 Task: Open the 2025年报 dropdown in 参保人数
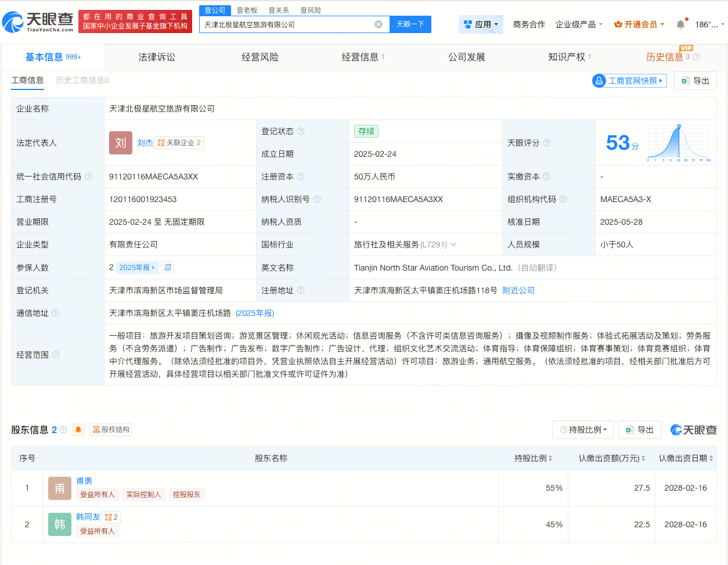(138, 267)
